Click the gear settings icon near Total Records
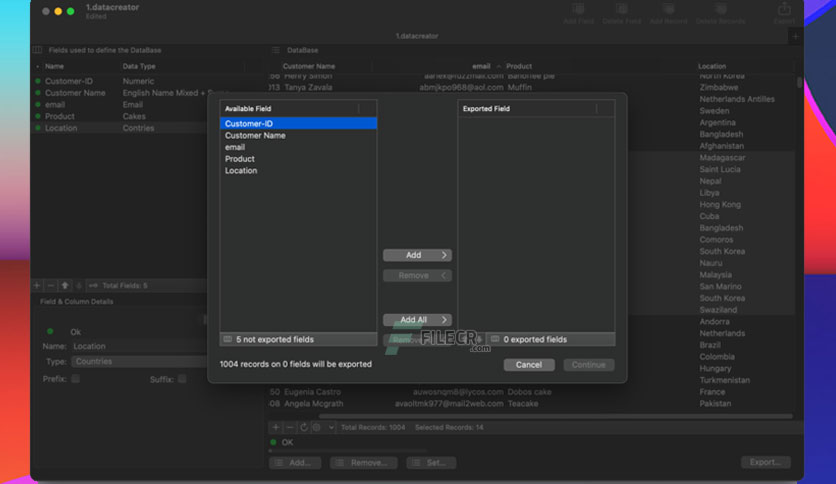Screen dimensions: 836x484 coord(316,427)
